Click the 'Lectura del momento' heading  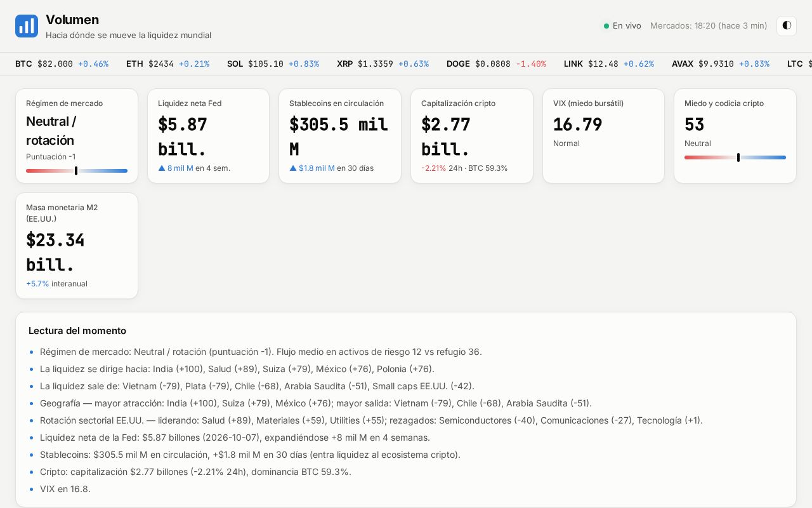coord(77,331)
